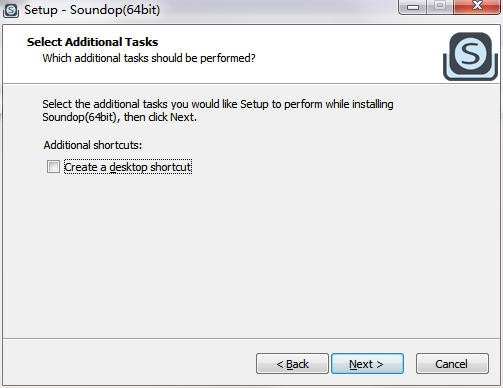Viewport: 503px width, 388px height.
Task: Click the empty title bar space beside the title
Action: 277,10
